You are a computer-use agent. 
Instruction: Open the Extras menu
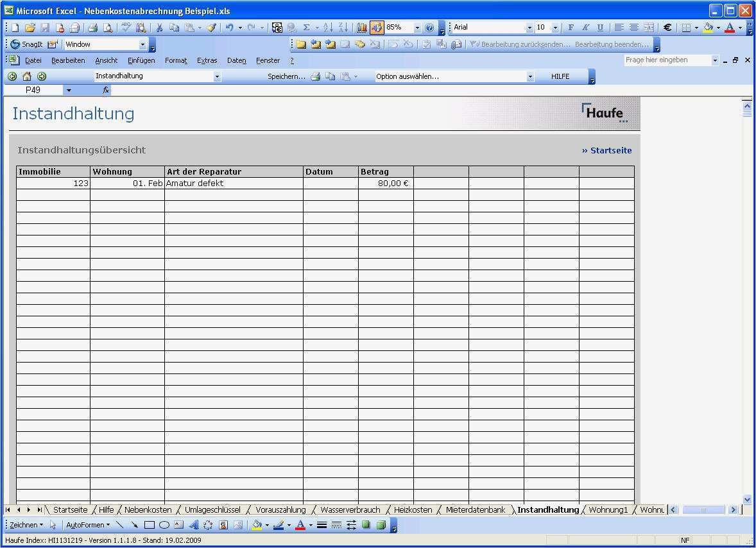tap(207, 60)
